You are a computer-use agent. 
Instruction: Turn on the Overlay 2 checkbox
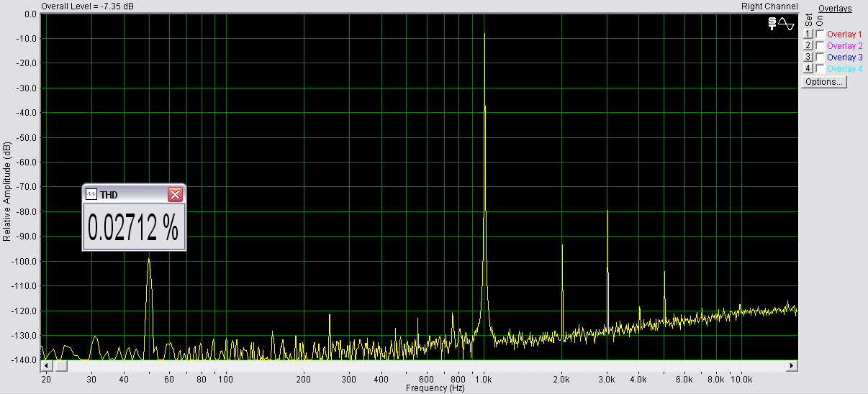point(820,46)
